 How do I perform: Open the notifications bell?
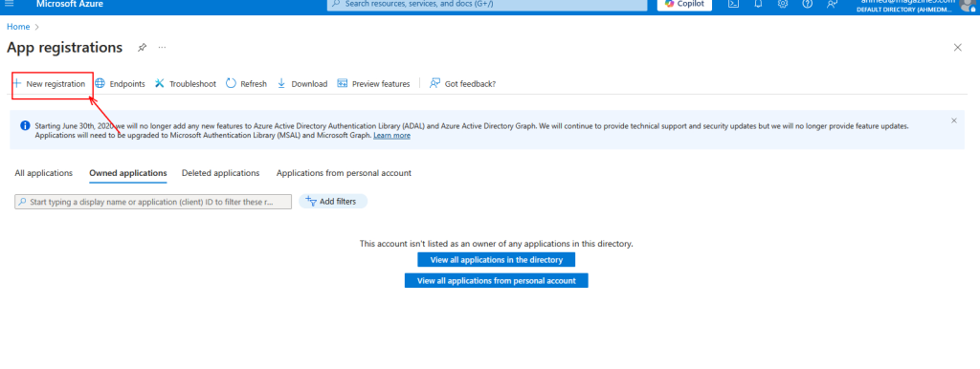point(758,4)
